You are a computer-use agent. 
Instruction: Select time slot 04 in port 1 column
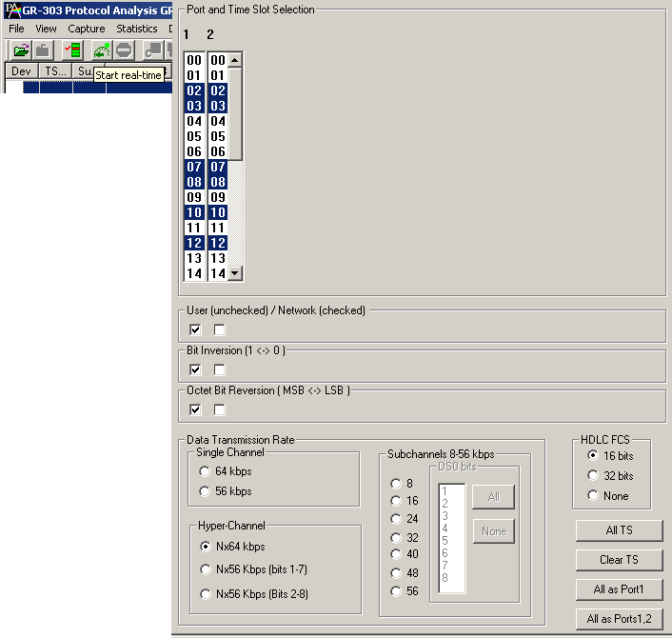click(194, 121)
